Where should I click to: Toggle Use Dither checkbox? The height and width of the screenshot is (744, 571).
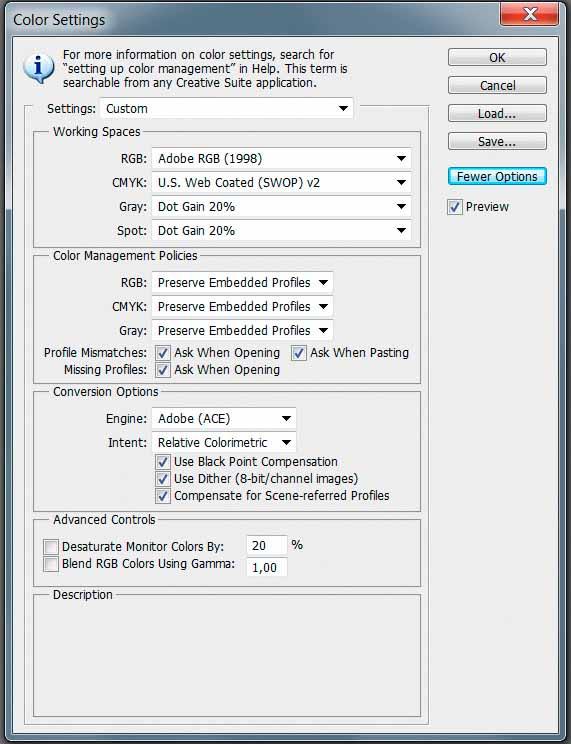point(163,479)
